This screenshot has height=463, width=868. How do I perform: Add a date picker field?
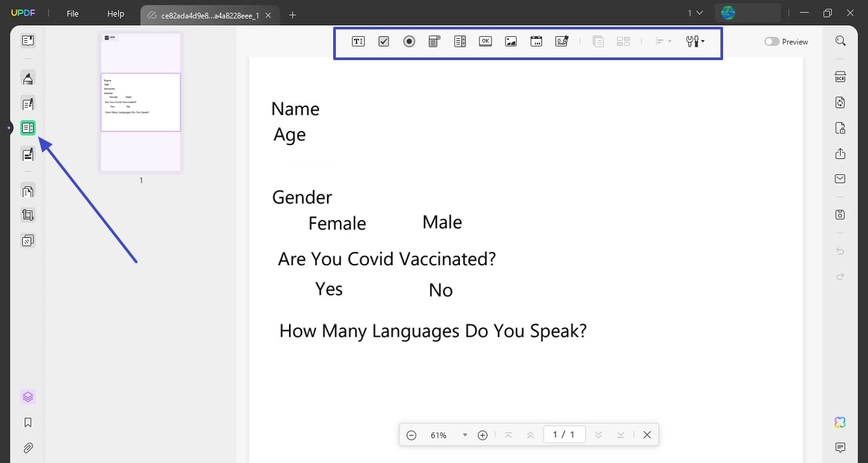point(536,41)
